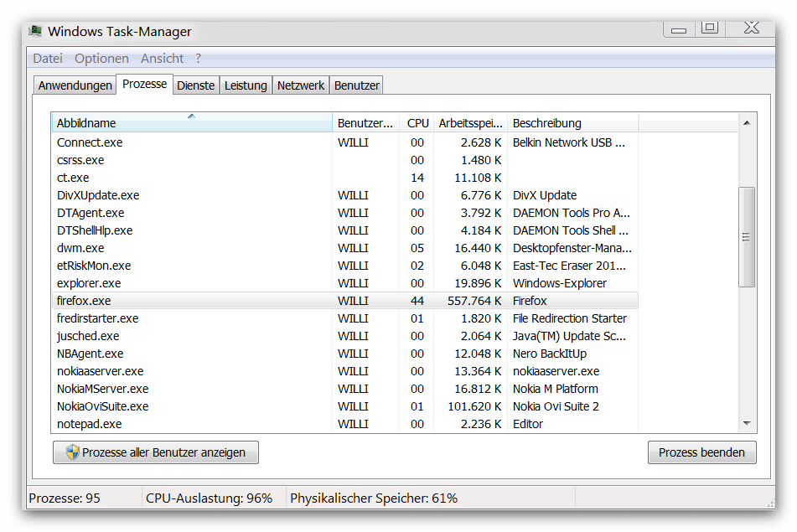
Task: Open the Ansicht menu
Action: 162,59
